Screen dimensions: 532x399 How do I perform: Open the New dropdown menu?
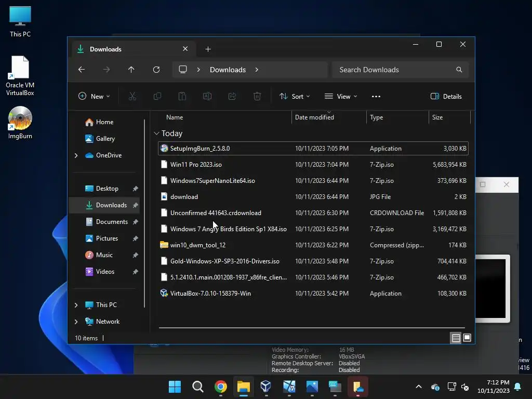coord(94,96)
